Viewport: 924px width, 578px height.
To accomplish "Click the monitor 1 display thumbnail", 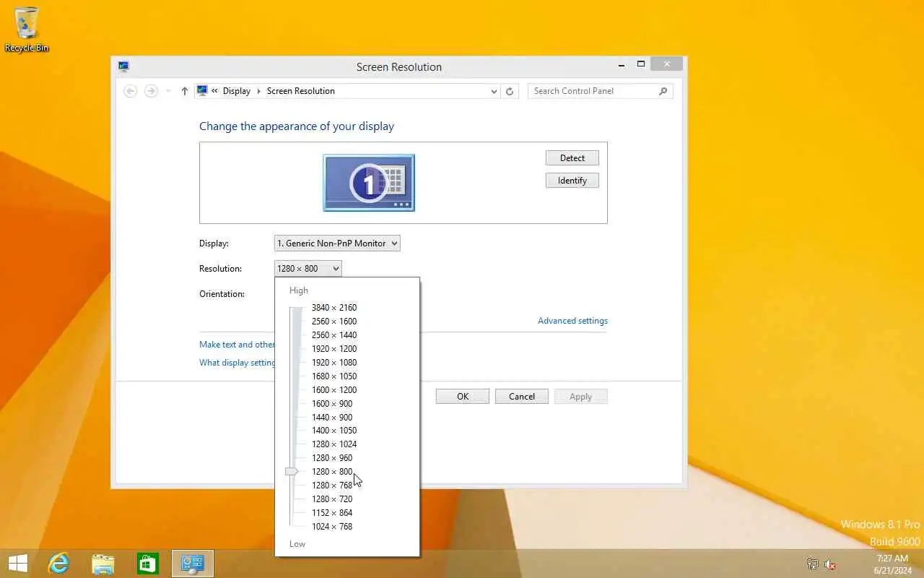I will pos(369,183).
